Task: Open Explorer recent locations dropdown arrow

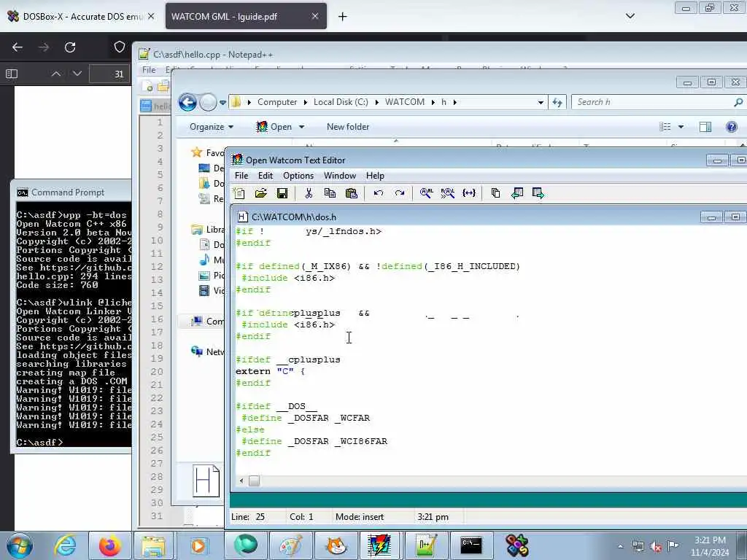Action: [222, 102]
